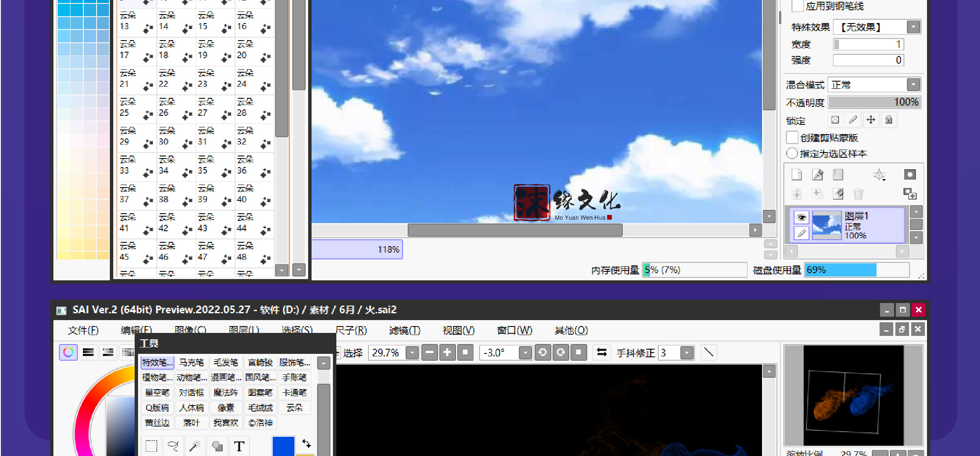
Task: Select brush 云朵 13 in the list
Action: tap(136, 22)
